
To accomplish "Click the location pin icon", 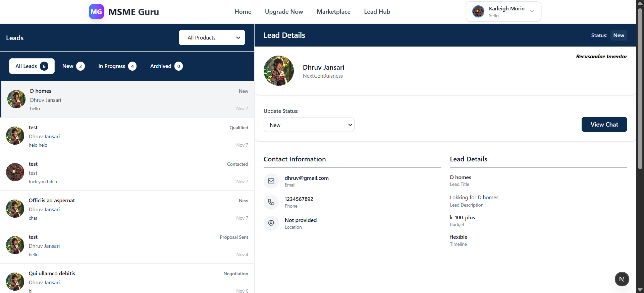I will (x=271, y=223).
